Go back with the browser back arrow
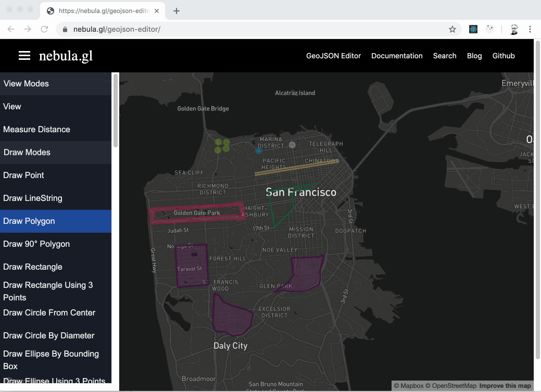The height and width of the screenshot is (392, 541). 11,29
